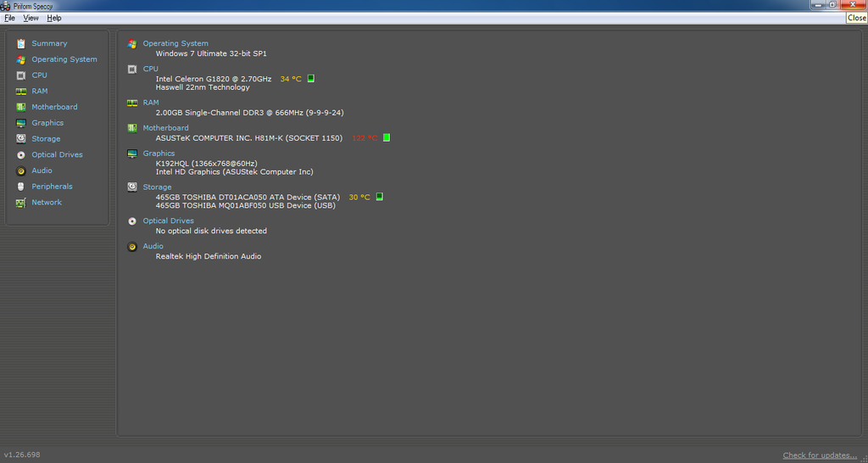Click the Optical Drives heading link in main panel
This screenshot has width=868, height=463.
tap(169, 220)
